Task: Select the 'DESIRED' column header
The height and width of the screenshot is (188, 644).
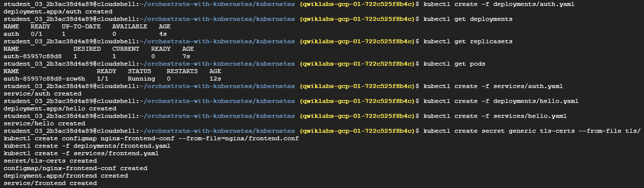Action: [87, 49]
